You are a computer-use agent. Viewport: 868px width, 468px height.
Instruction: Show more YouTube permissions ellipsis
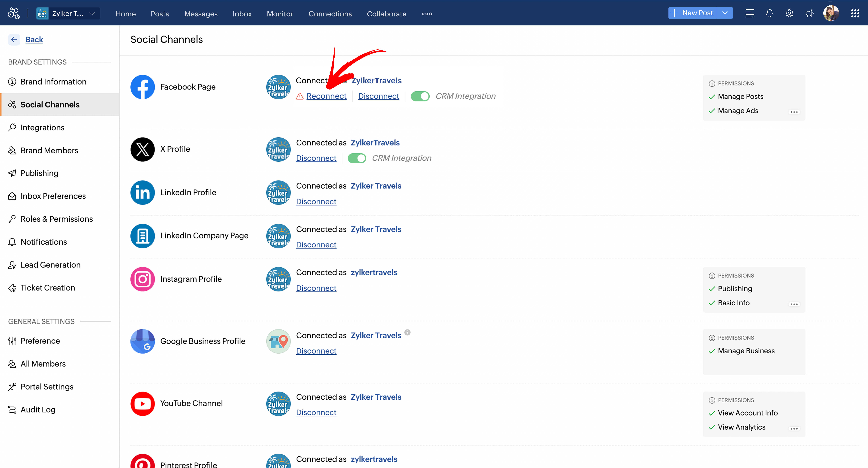pos(794,429)
